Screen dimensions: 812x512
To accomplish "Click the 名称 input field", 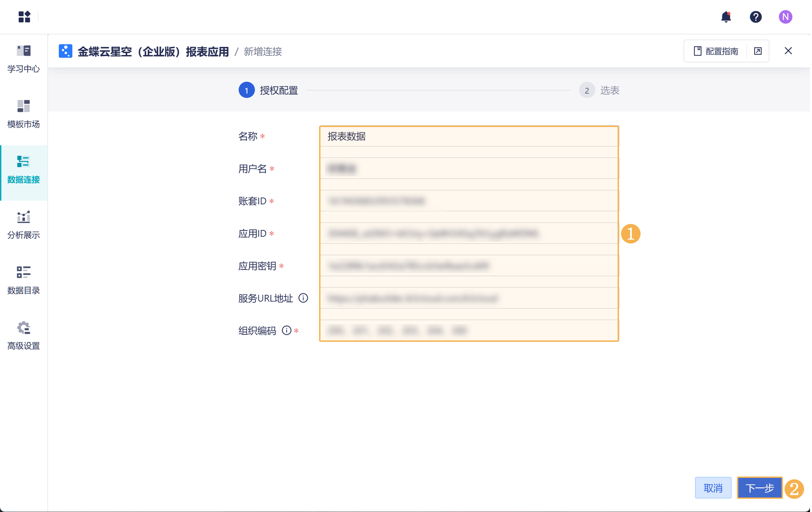I will (469, 136).
